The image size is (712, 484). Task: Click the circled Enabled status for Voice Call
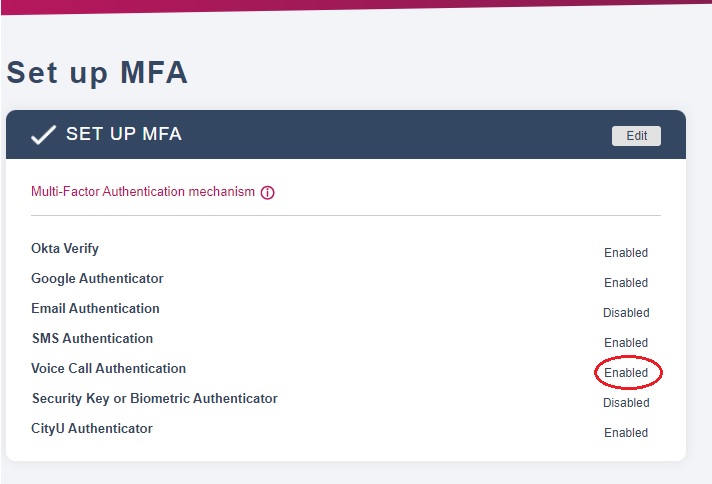point(626,373)
